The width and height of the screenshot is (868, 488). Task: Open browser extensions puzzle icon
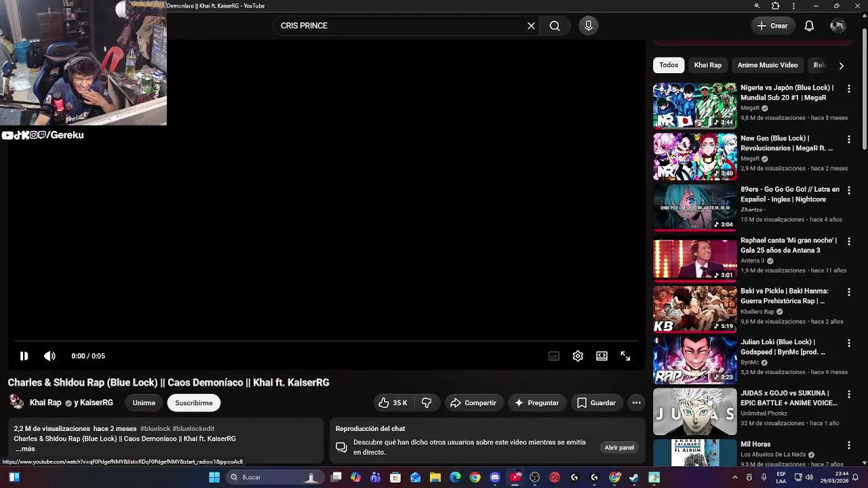tap(776, 6)
